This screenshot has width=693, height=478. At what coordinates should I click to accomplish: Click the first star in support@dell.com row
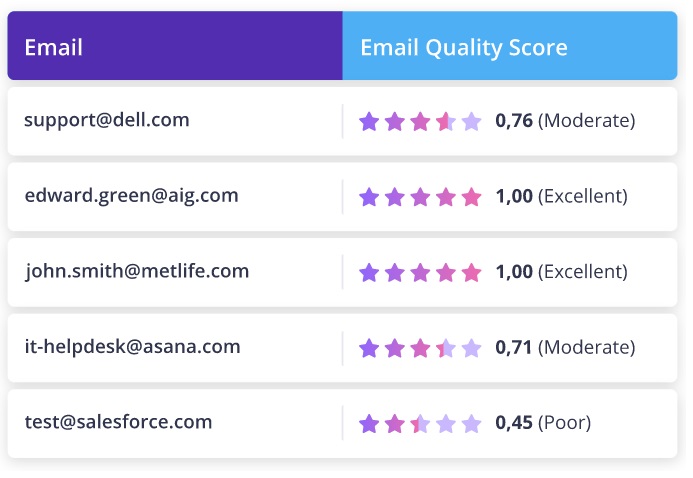(370, 121)
